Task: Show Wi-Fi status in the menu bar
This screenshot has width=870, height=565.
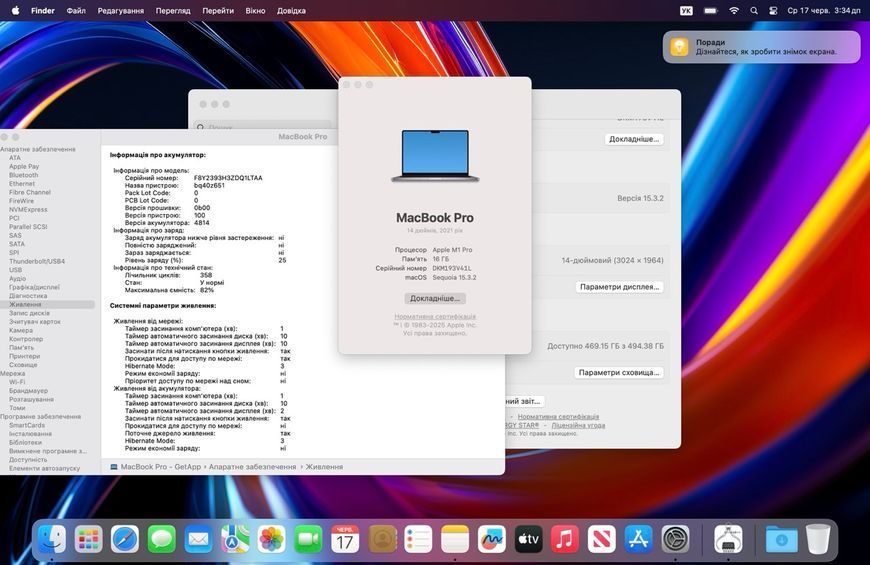Action: (x=734, y=10)
